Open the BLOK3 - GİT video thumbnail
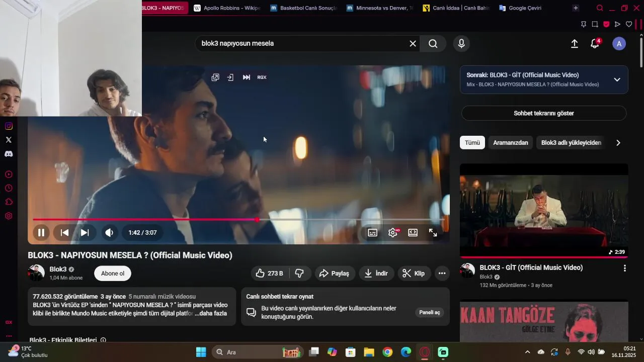 pyautogui.click(x=544, y=210)
